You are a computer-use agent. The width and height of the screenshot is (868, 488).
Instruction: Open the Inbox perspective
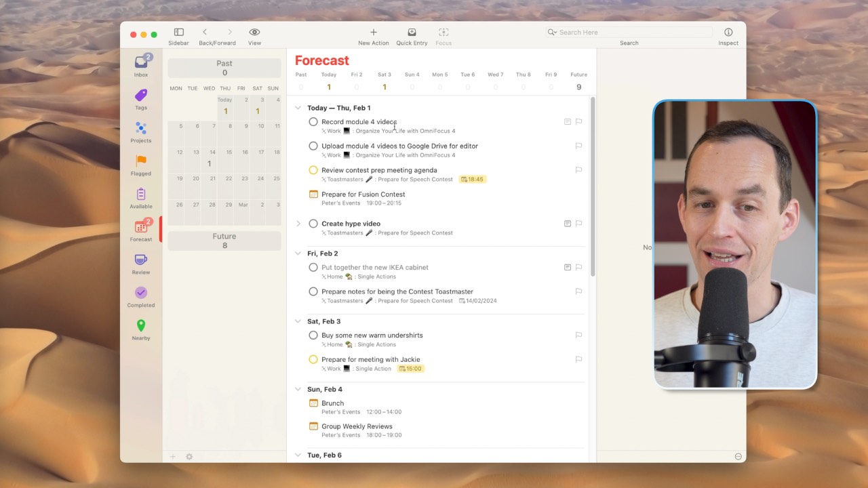[x=141, y=65]
